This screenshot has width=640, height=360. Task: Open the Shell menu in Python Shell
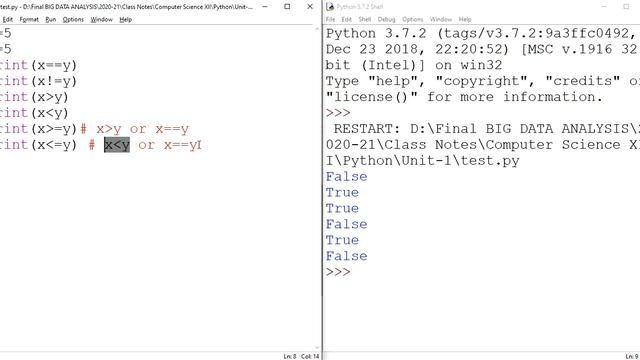pyautogui.click(x=364, y=19)
